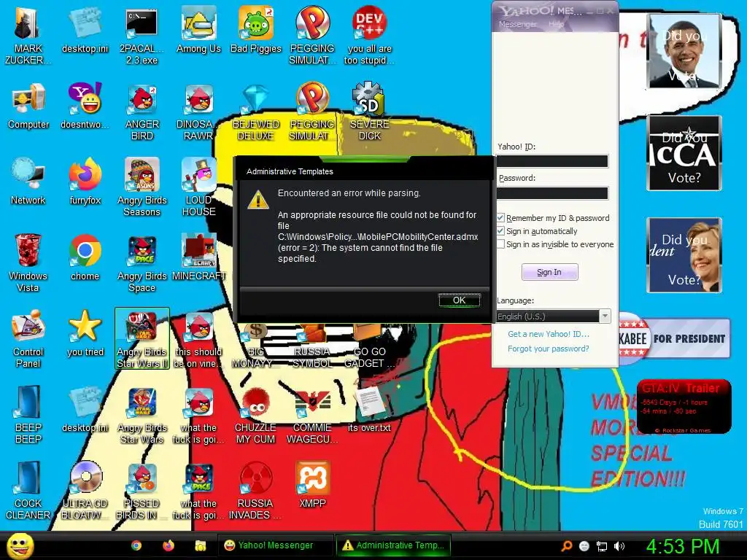Open the BEEP BEEP desktop icon
This screenshot has width=747, height=560.
click(x=28, y=414)
